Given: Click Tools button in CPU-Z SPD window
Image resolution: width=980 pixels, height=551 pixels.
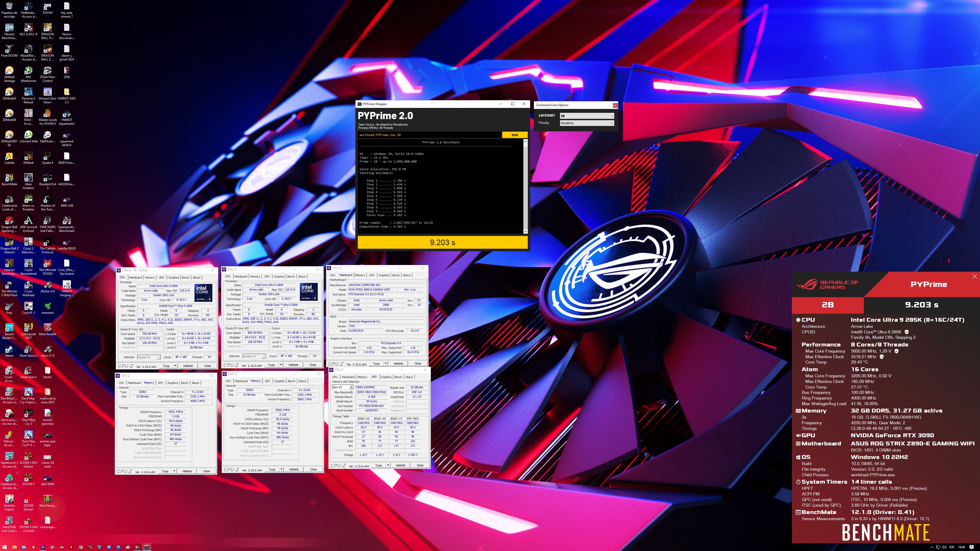Looking at the screenshot, I should point(378,465).
